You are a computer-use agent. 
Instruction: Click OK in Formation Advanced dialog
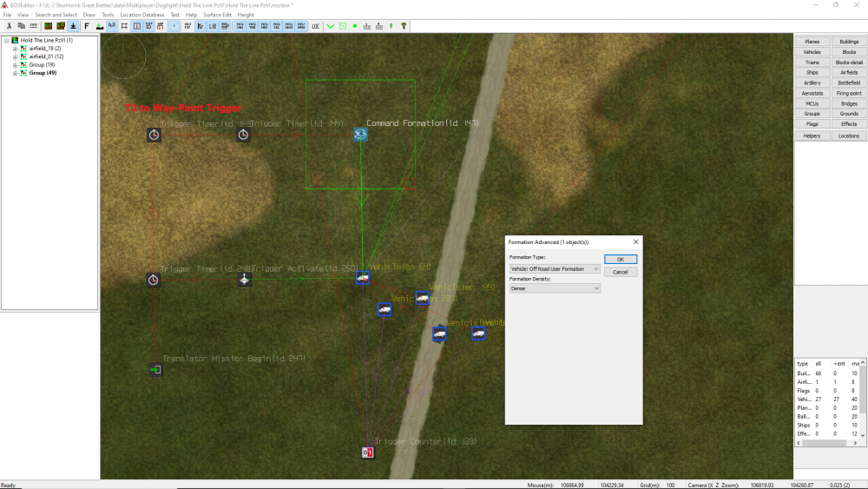coord(621,259)
